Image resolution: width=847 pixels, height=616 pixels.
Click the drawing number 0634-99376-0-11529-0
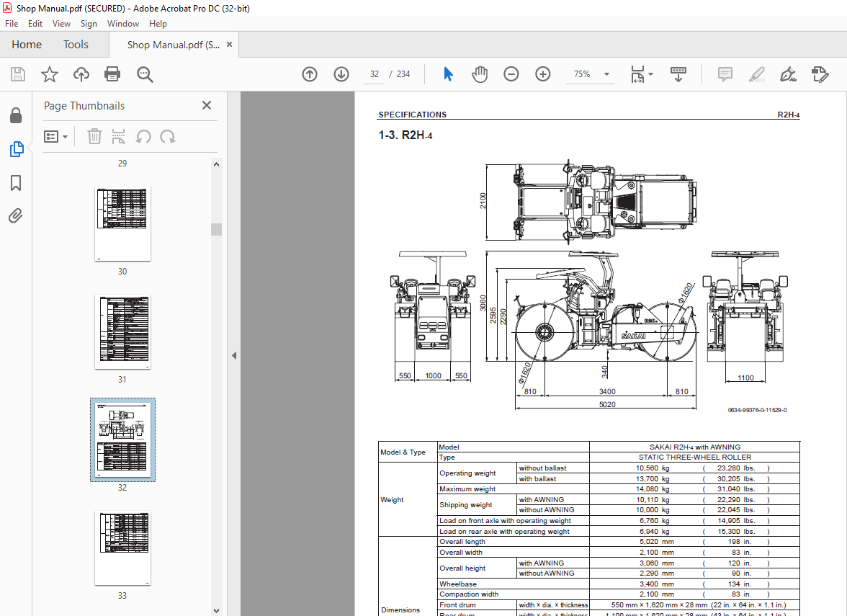coord(757,410)
